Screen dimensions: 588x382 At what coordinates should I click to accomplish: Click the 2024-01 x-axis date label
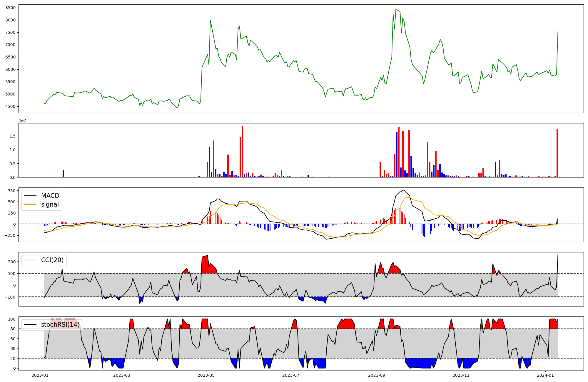545,375
